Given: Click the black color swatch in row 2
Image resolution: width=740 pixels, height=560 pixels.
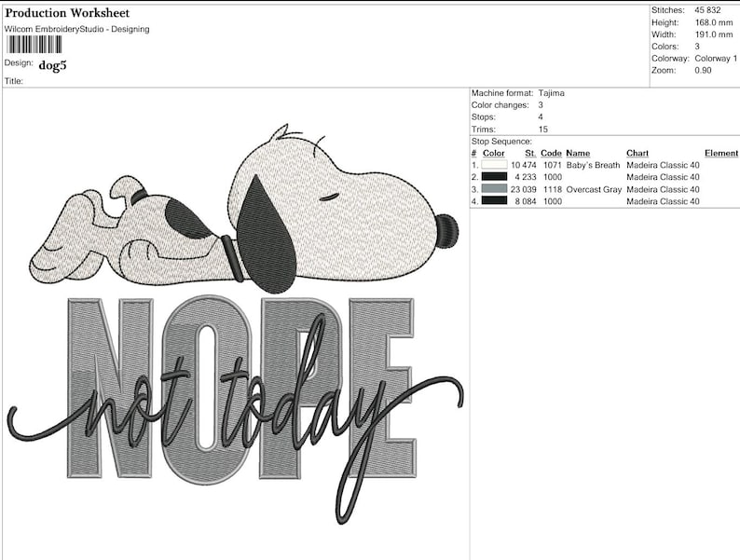Looking at the screenshot, I should 494,176.
